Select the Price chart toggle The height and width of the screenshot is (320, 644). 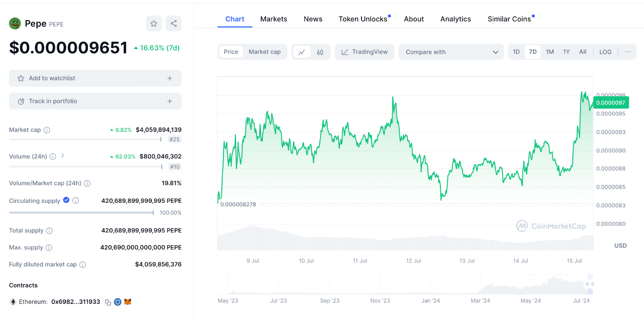pyautogui.click(x=231, y=52)
